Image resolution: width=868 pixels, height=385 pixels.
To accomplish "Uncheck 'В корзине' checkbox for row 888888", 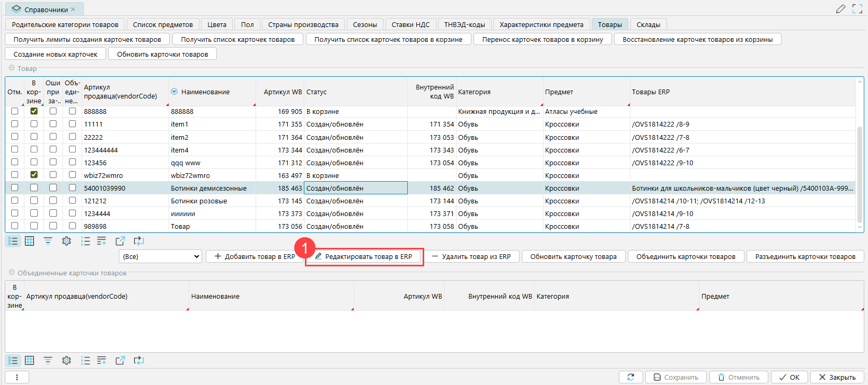I will pos(34,111).
